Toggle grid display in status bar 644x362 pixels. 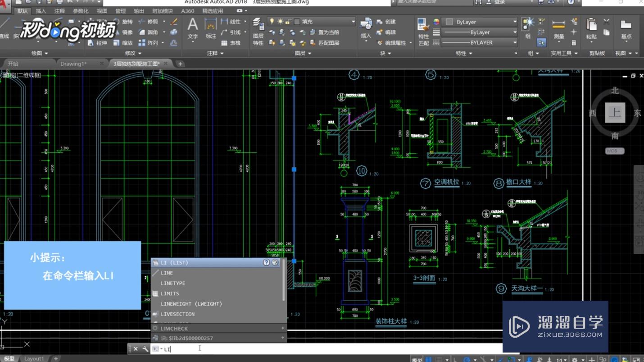(x=428, y=359)
